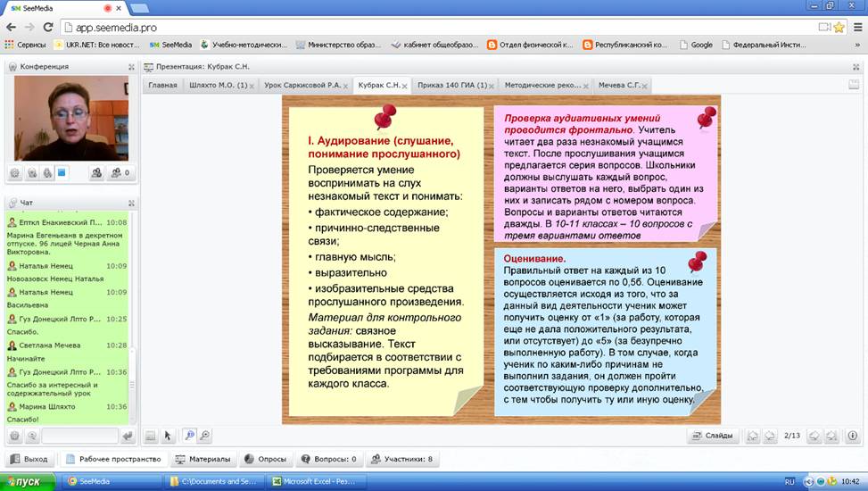Click the browser Forward arrow
The image size is (868, 491).
point(29,27)
